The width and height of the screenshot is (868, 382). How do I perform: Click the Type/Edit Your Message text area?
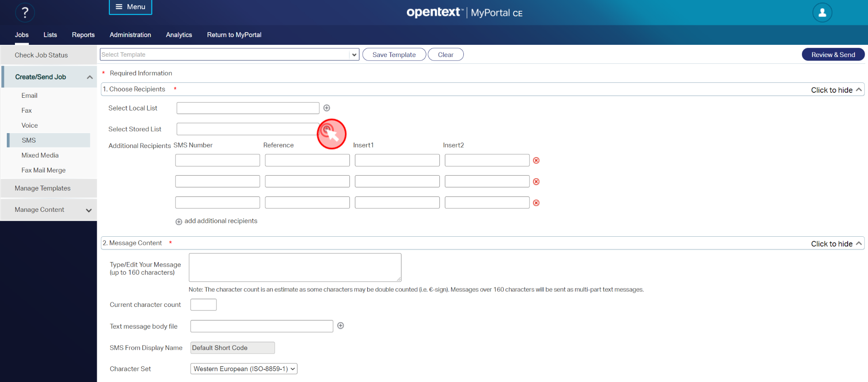[x=295, y=267]
